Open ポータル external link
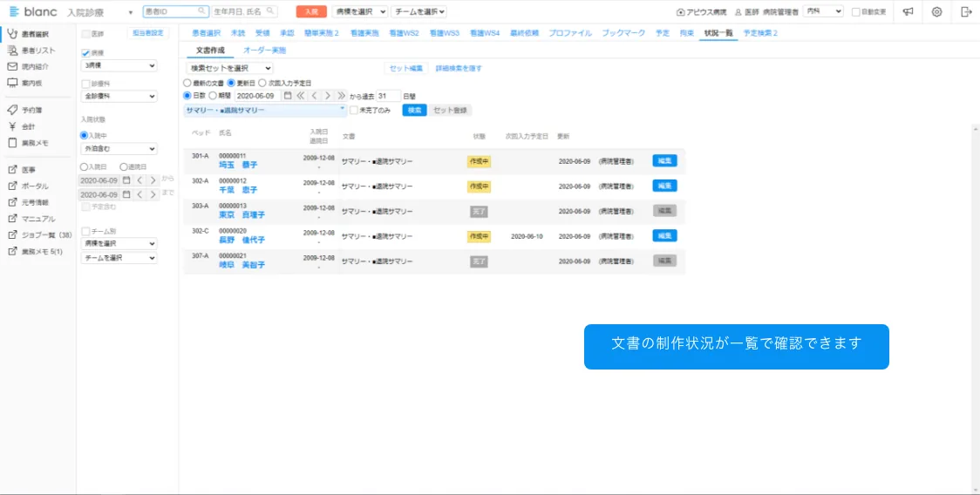980x495 pixels. pyautogui.click(x=28, y=186)
